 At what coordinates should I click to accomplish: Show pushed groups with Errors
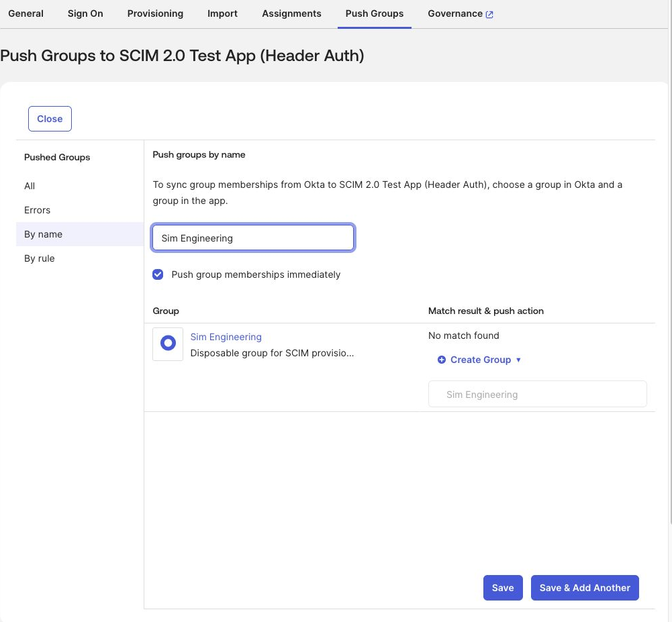point(38,210)
